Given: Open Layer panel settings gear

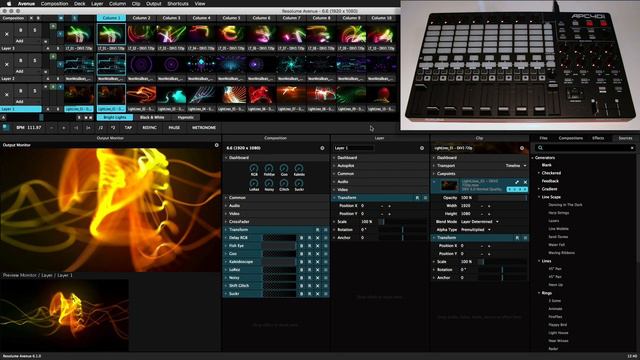Looking at the screenshot, I should point(422,148).
